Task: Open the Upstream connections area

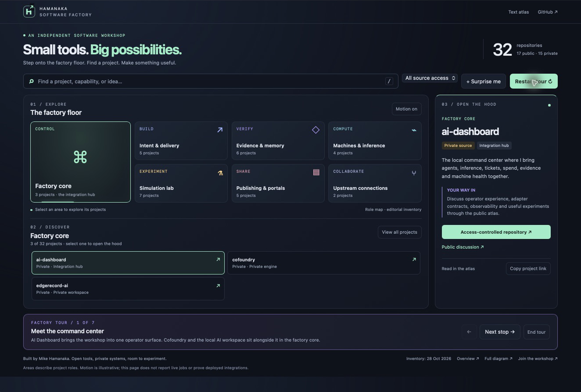Action: pyautogui.click(x=375, y=184)
